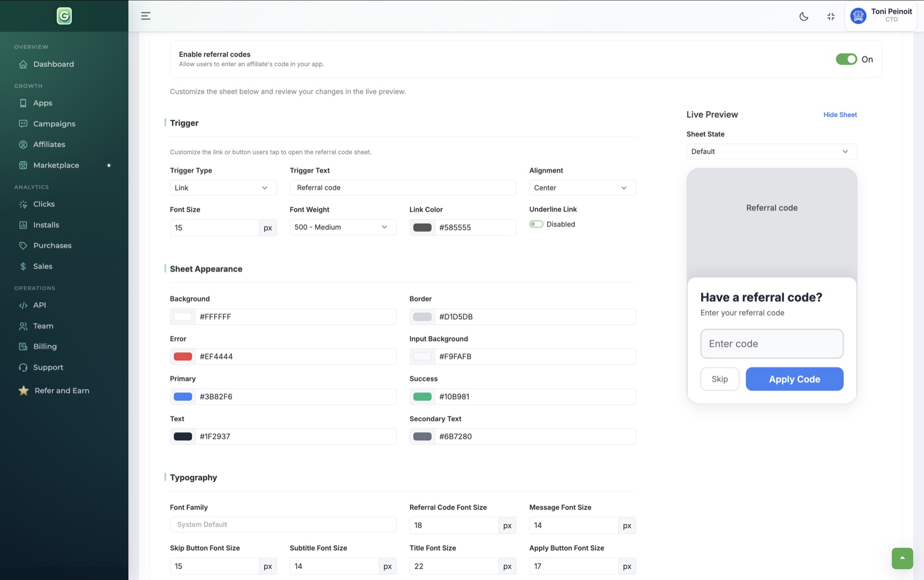This screenshot has width=924, height=580.
Task: Open the Success color swatch
Action: coord(422,397)
